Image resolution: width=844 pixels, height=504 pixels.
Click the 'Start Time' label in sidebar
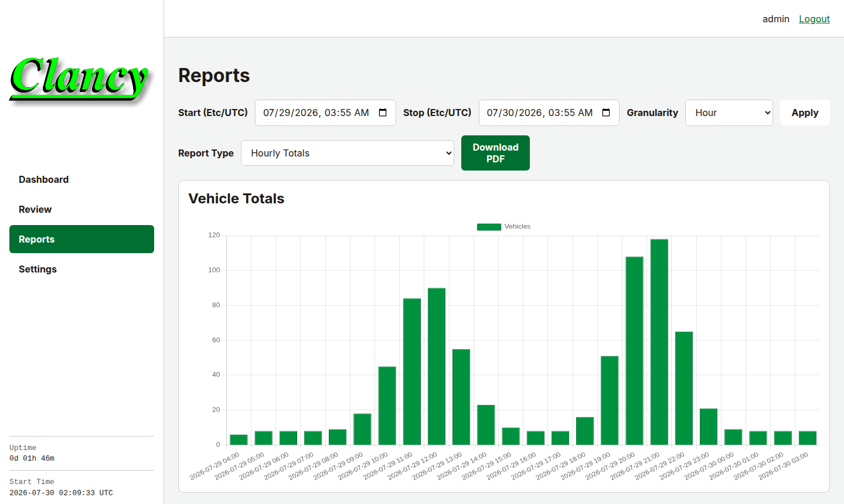coord(32,482)
